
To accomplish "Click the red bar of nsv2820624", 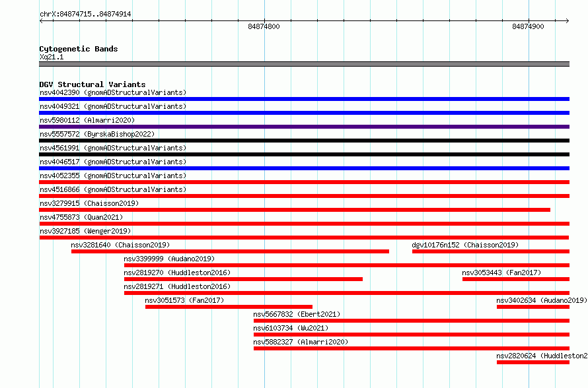I will 533,362.
